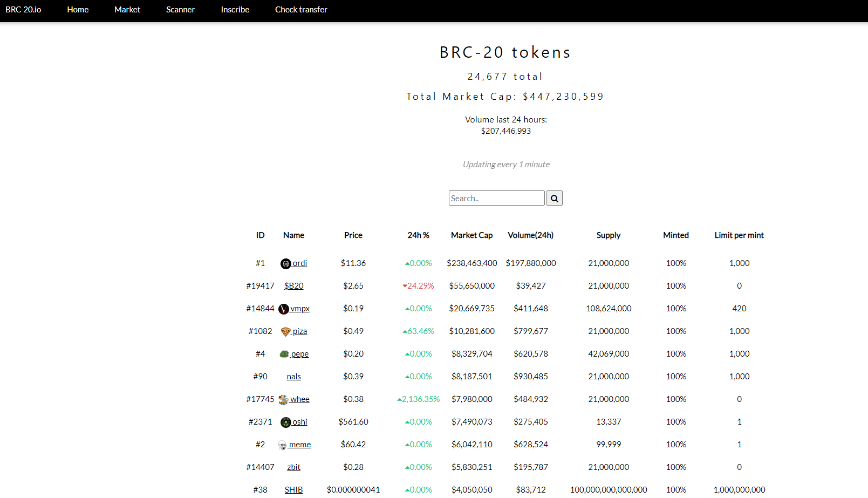
Task: Click the Market Cap column header
Action: (471, 235)
